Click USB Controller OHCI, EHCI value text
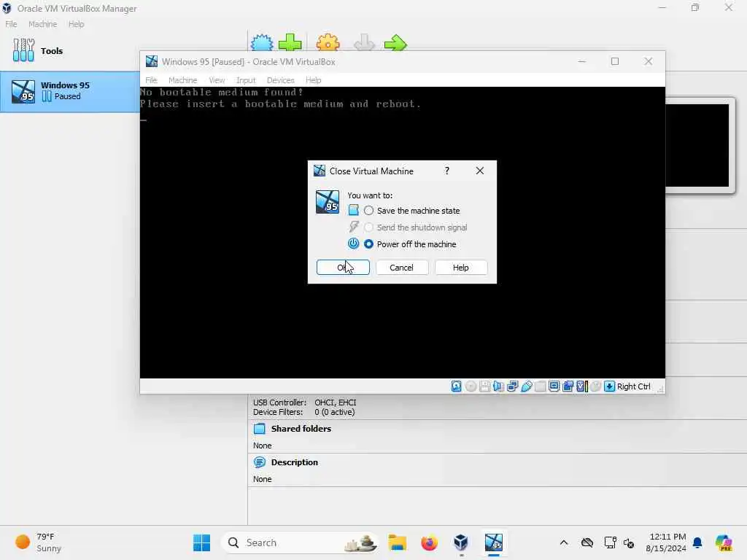The height and width of the screenshot is (560, 747). [336, 402]
